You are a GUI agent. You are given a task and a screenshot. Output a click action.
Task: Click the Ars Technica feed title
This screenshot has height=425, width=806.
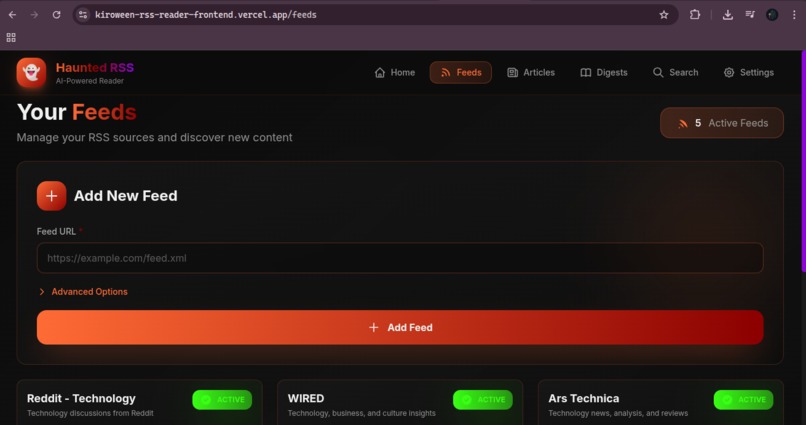[x=583, y=398]
